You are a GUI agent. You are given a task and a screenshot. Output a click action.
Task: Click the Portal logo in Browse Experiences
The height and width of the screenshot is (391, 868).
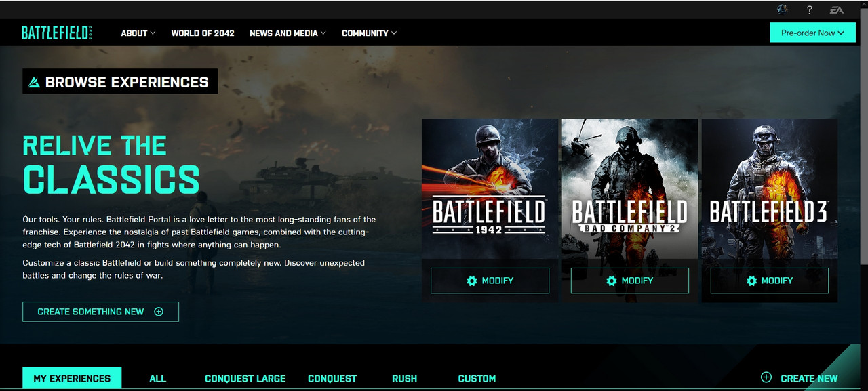(34, 83)
